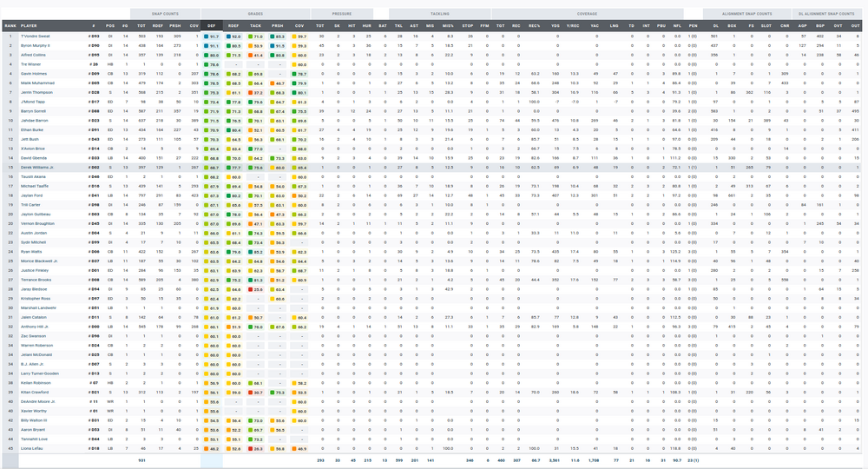Sort by the POS column header
Viewport: 868px width, 469px height.
[x=110, y=26]
